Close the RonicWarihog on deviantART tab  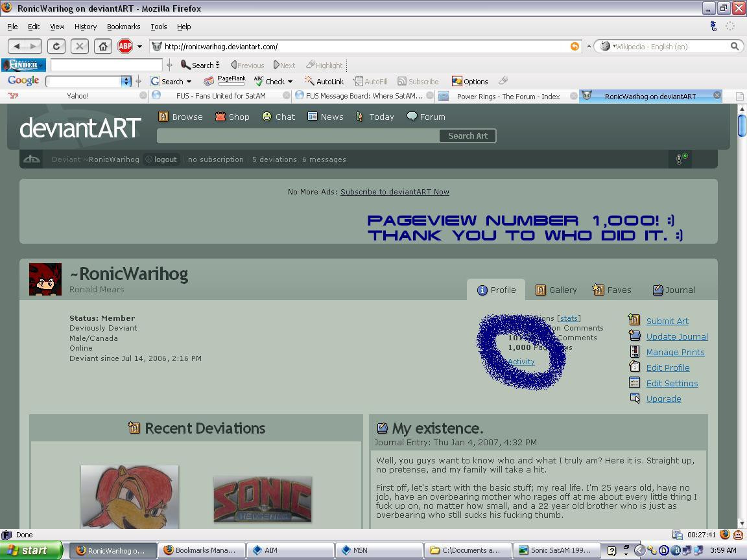coord(717,95)
